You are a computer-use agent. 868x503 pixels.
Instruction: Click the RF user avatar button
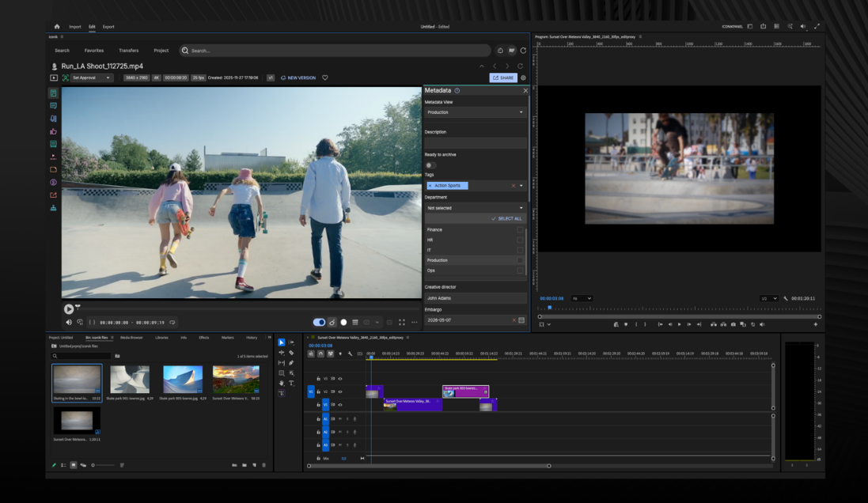pos(511,51)
